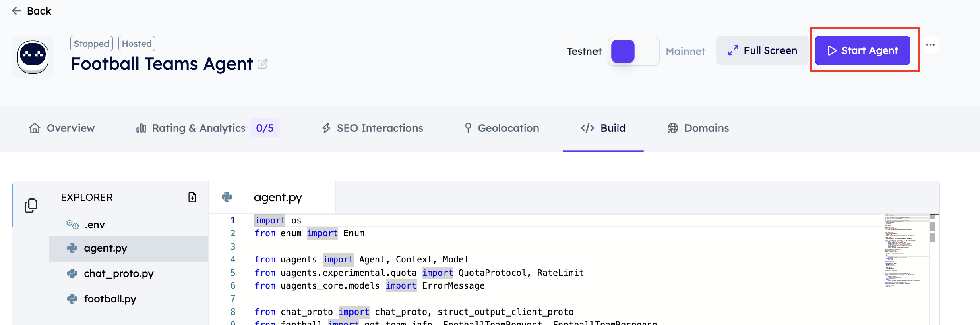Click the Back arrow link

pos(31,11)
